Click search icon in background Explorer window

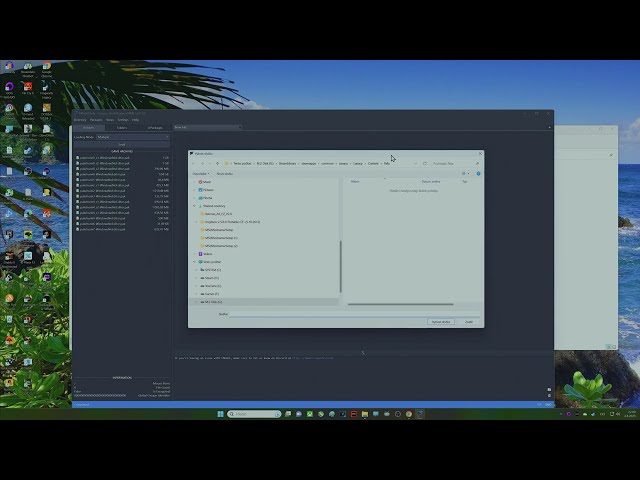(x=611, y=155)
